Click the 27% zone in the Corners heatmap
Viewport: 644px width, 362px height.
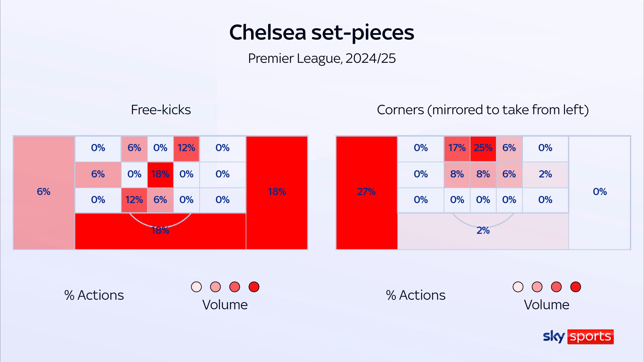pyautogui.click(x=366, y=192)
